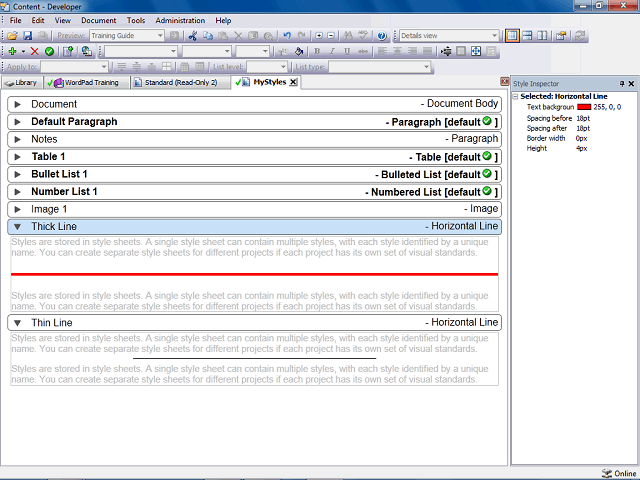The height and width of the screenshot is (480, 640).
Task: Open the Administration menu
Action: click(180, 20)
